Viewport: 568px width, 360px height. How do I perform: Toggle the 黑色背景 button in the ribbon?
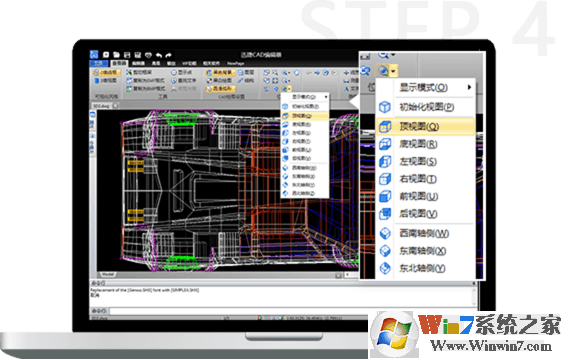[220, 73]
